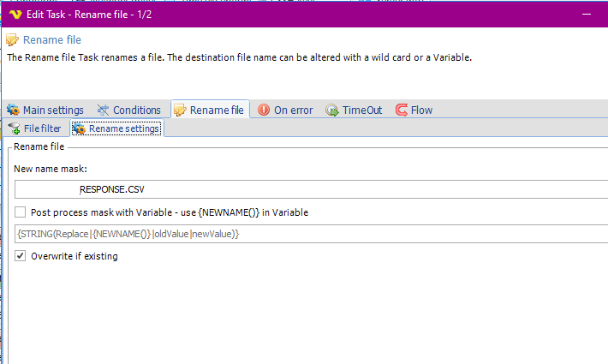Uncheck Overwrite if existing
608x364 pixels.
(x=21, y=256)
